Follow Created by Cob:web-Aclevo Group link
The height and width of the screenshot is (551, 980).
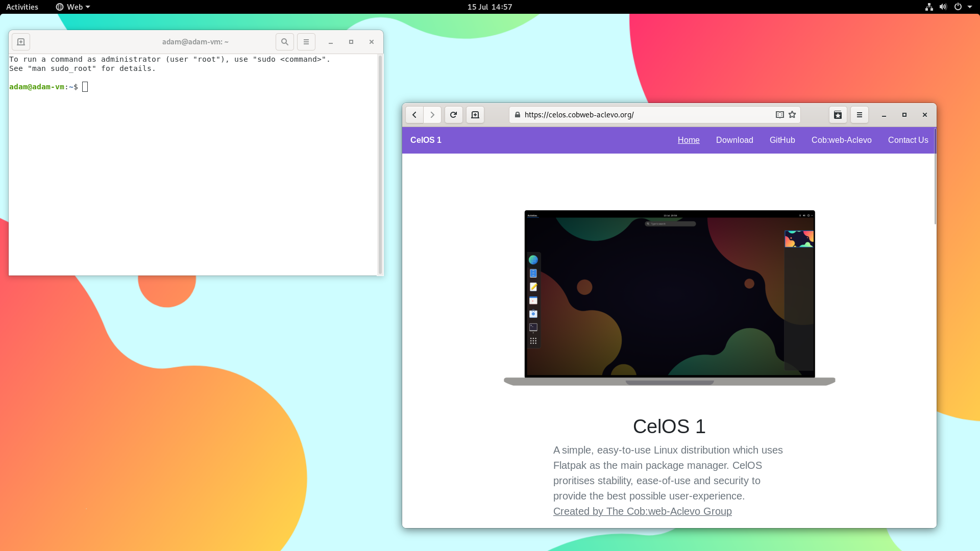[x=642, y=511]
